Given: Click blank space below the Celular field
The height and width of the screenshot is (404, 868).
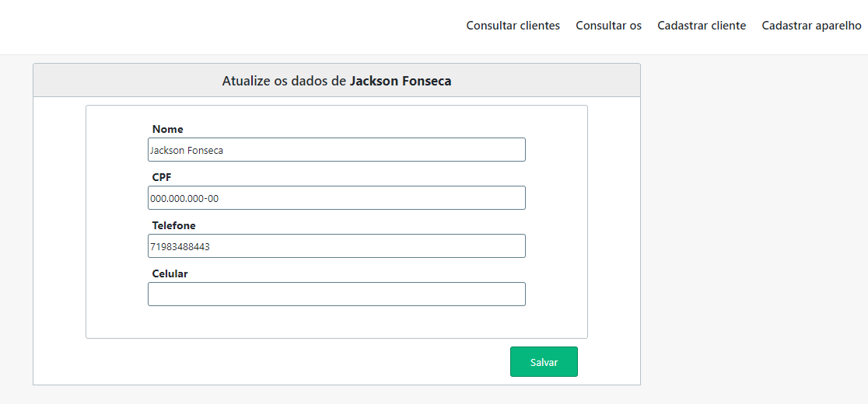Looking at the screenshot, I should coord(336,322).
